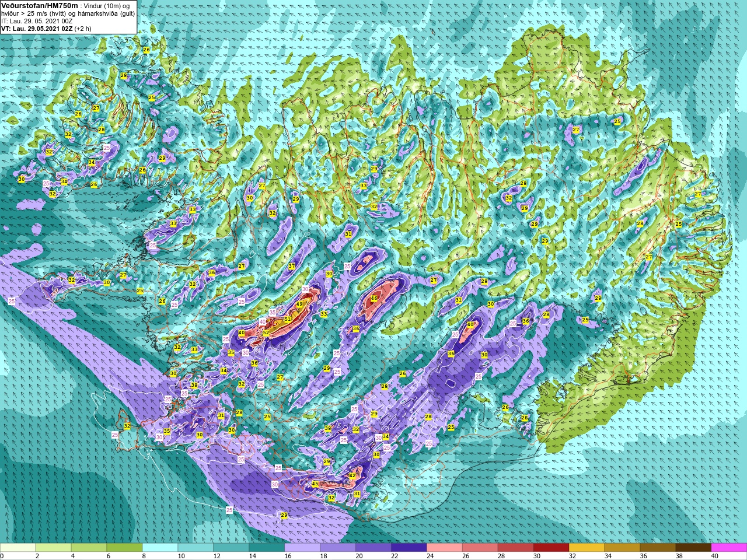Pick the teal 12–14 legend swatch

coord(232,548)
